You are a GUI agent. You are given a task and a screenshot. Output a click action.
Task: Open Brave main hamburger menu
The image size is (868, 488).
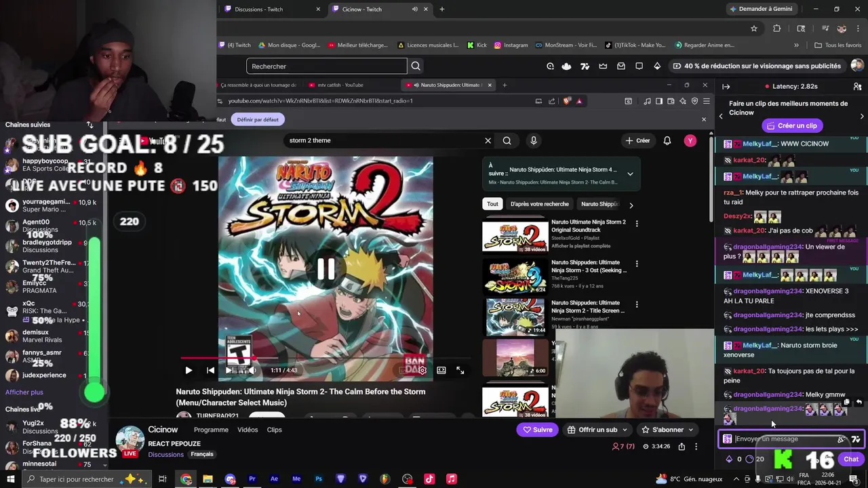706,101
